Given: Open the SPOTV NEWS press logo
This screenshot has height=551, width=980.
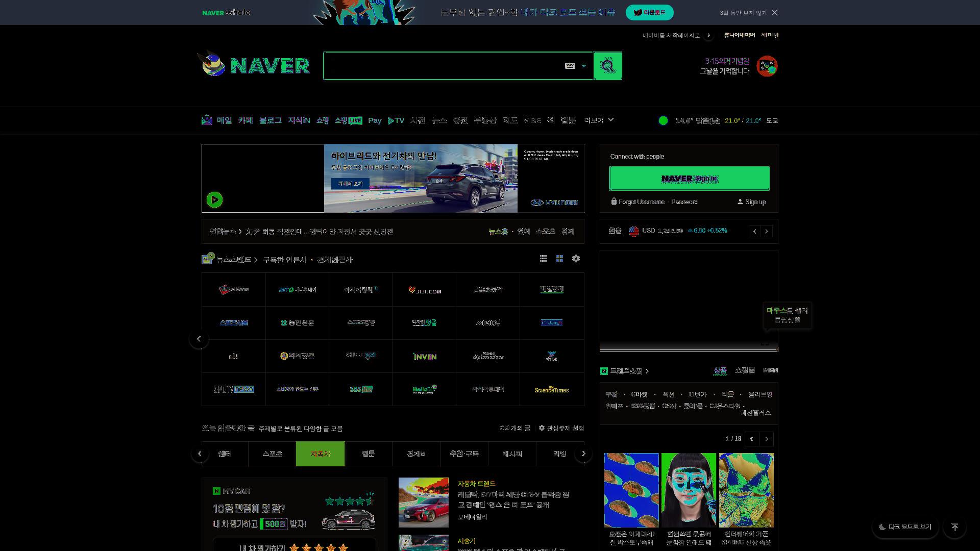Looking at the screenshot, I should click(x=234, y=389).
